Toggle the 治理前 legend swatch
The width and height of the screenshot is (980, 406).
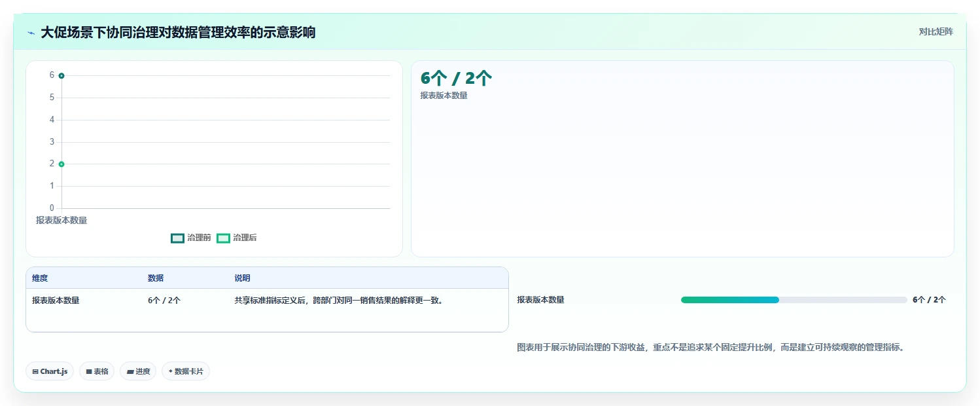pos(177,238)
